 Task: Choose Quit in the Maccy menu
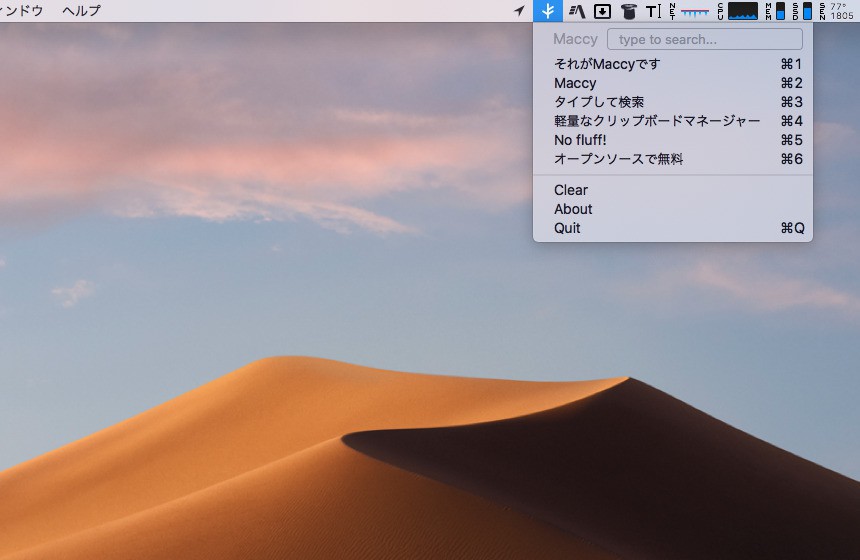click(673, 228)
